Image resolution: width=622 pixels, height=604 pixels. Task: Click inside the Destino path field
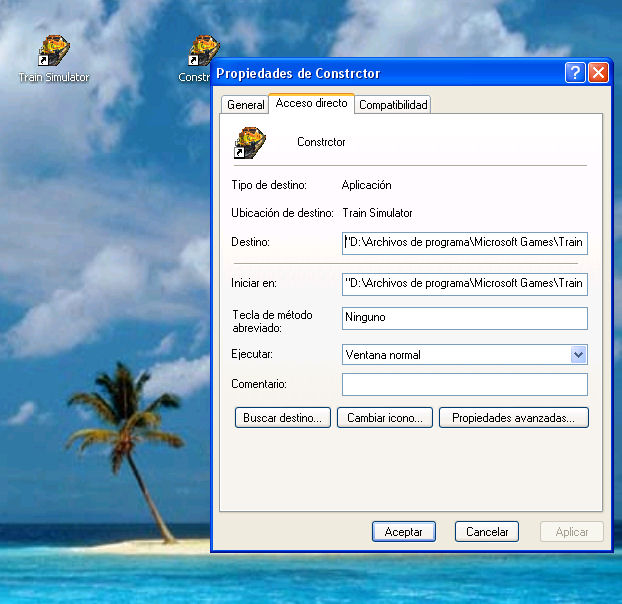(464, 243)
